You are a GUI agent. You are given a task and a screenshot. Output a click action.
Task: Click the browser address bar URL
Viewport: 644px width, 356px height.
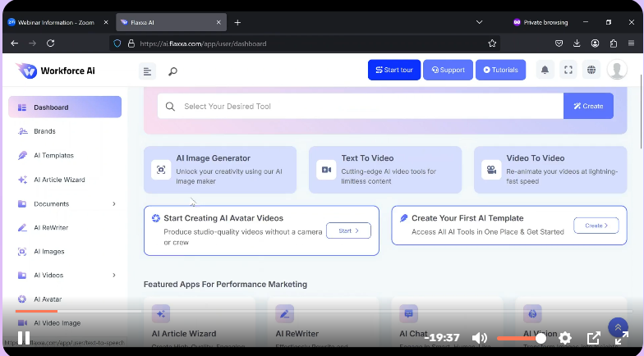[x=203, y=43]
